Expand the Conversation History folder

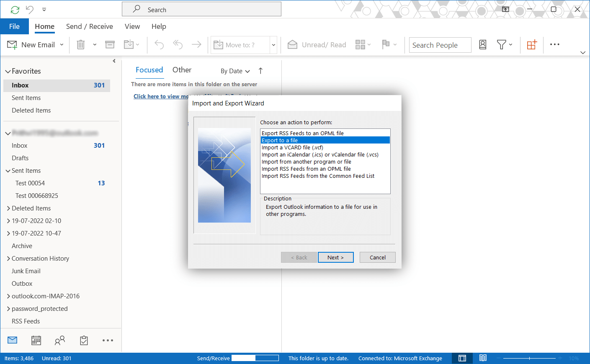(8, 259)
